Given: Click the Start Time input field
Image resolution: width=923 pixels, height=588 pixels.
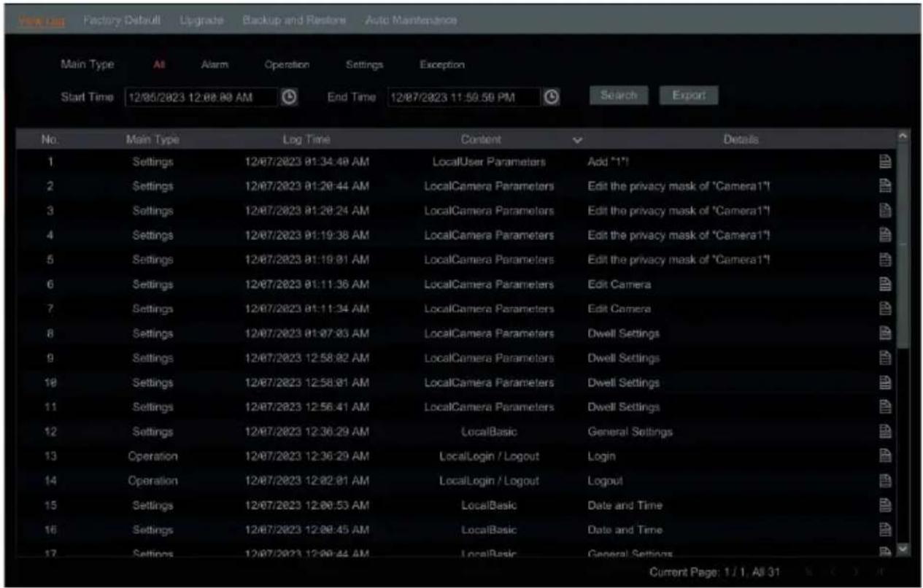Looking at the screenshot, I should 201,97.
